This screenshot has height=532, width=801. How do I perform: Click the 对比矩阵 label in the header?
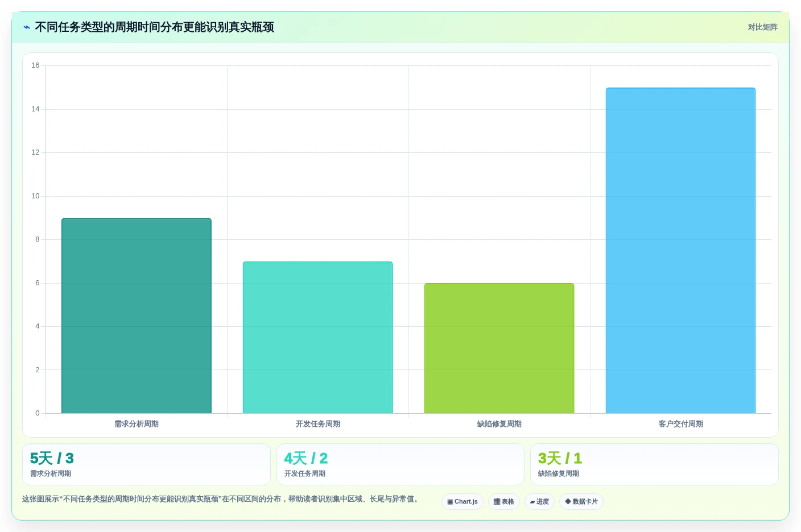click(x=762, y=27)
